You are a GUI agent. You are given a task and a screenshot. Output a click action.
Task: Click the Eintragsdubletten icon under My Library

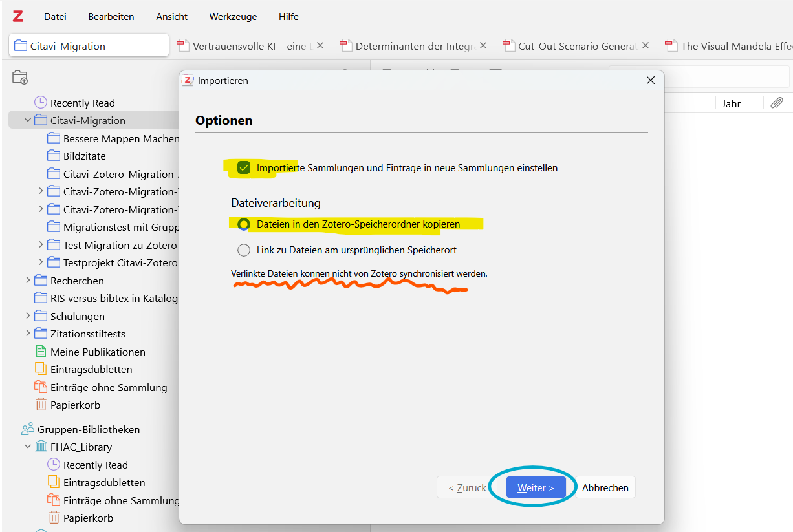pos(40,369)
